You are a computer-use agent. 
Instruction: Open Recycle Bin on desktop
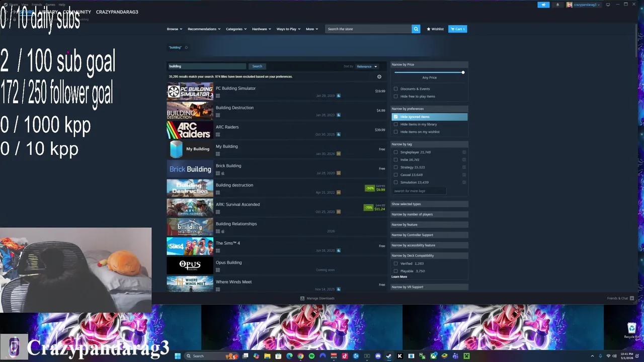pyautogui.click(x=631, y=330)
